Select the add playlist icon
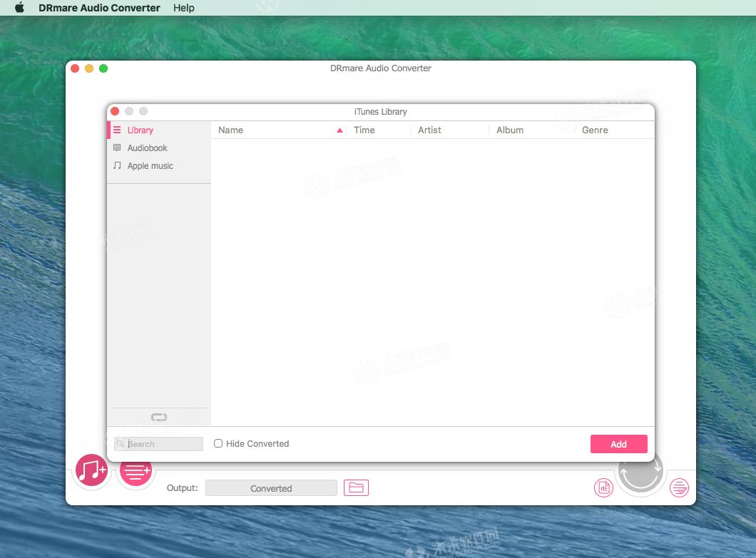 click(136, 470)
